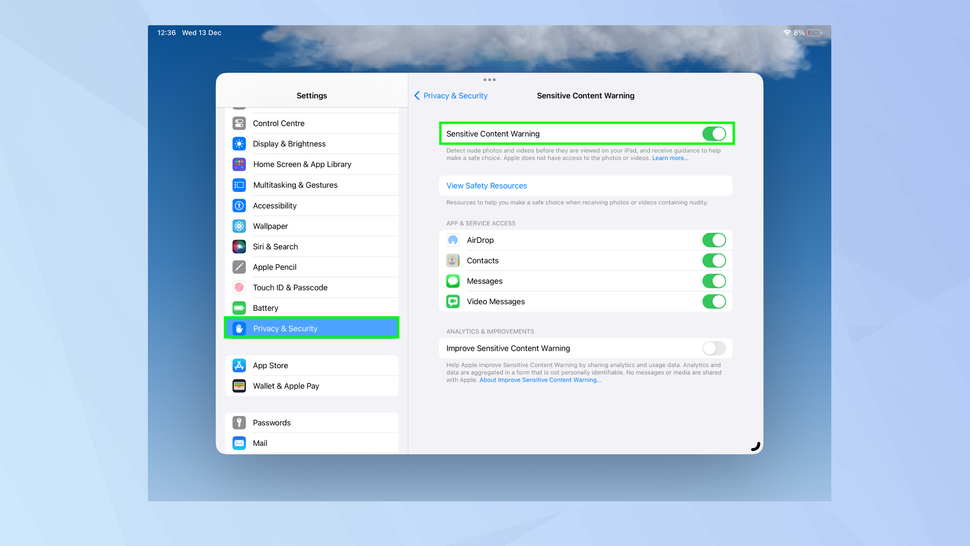Screen dimensions: 970x546
Task: Select Apple Pencil row
Action: pyautogui.click(x=312, y=267)
